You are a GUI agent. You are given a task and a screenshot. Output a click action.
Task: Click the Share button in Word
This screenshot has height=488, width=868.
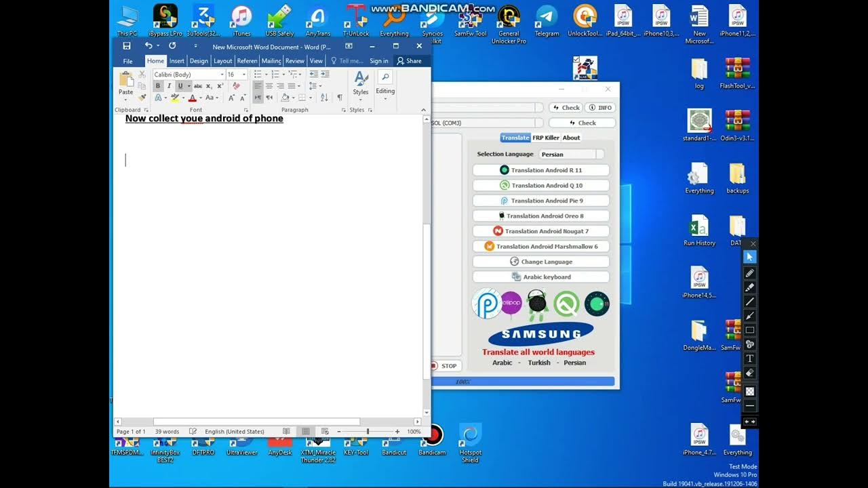(410, 61)
